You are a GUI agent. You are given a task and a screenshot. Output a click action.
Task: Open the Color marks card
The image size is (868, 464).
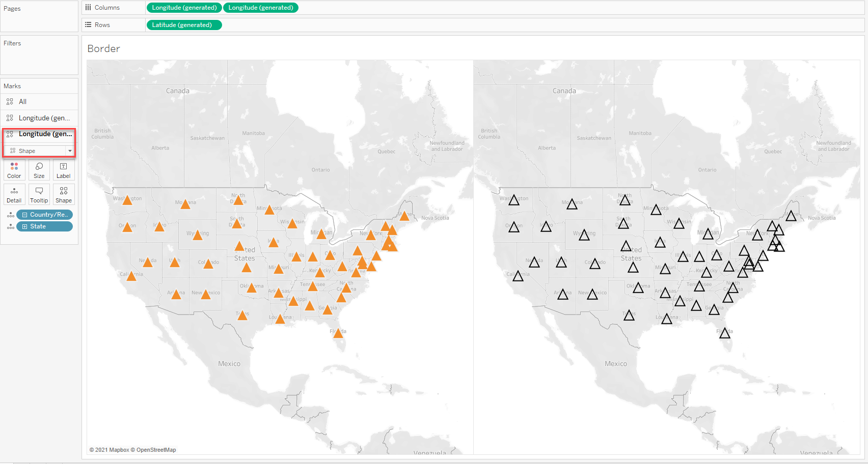click(14, 170)
